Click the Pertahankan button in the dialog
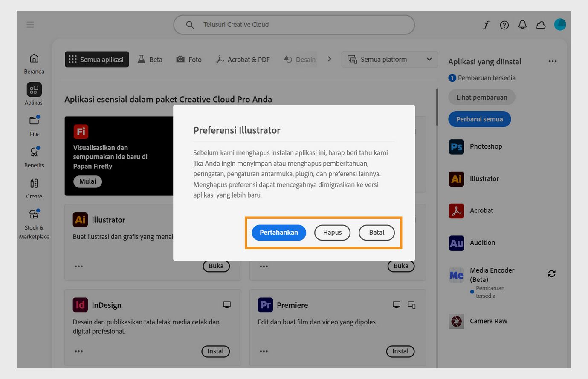588x379 pixels. click(x=278, y=233)
